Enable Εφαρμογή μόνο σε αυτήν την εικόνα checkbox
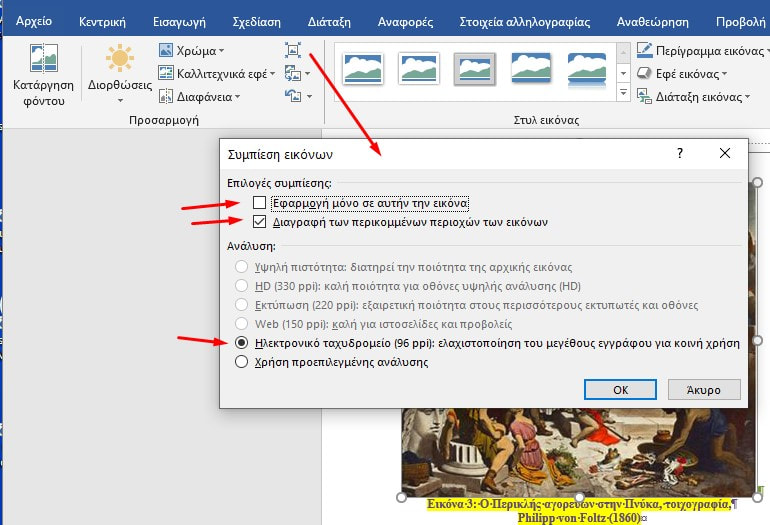Image resolution: width=770 pixels, height=525 pixels. coord(260,203)
